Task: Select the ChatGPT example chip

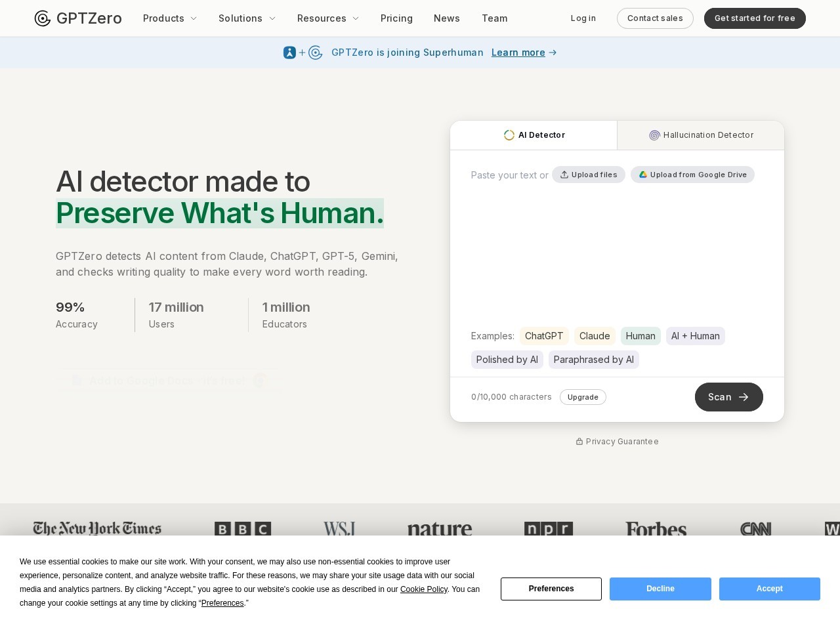Action: [x=544, y=336]
